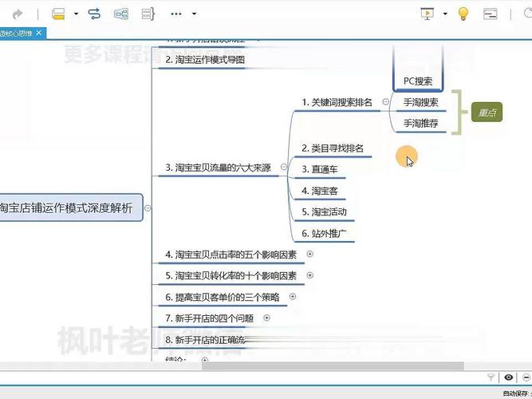
Task: Select topic 8. 新手开店的正确流程
Action: coord(205,340)
